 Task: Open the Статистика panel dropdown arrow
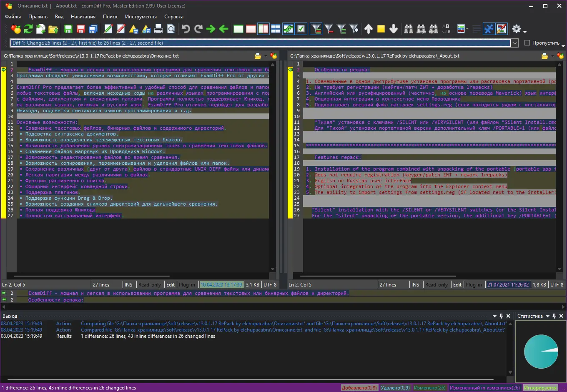tap(548, 316)
